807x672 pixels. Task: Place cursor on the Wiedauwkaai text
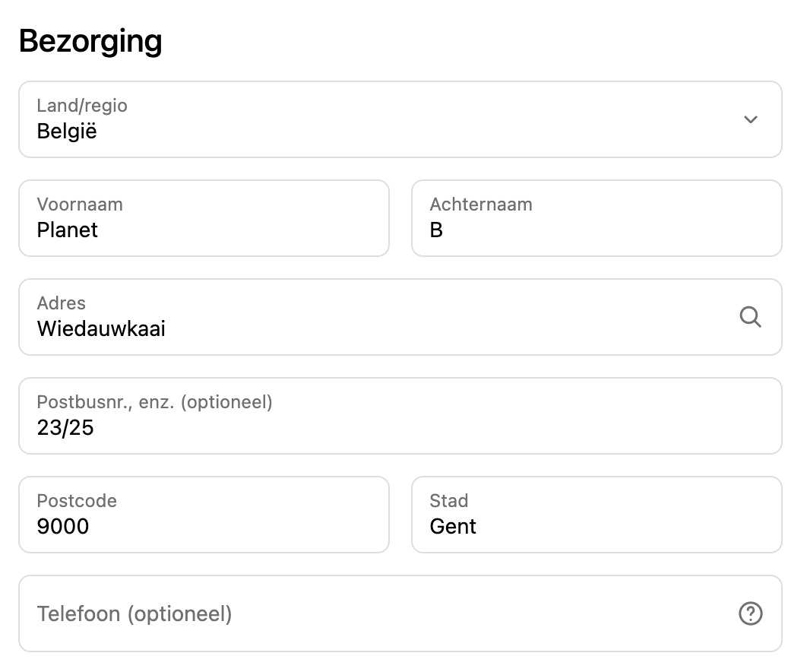click(101, 329)
